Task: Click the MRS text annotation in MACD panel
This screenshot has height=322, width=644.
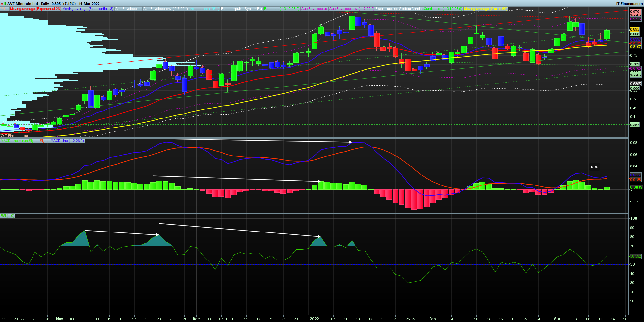Action: coord(594,167)
